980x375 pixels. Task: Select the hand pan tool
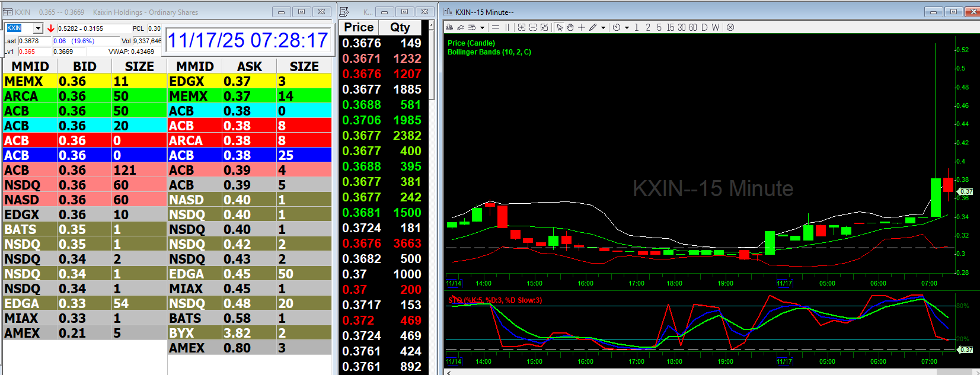point(570,27)
